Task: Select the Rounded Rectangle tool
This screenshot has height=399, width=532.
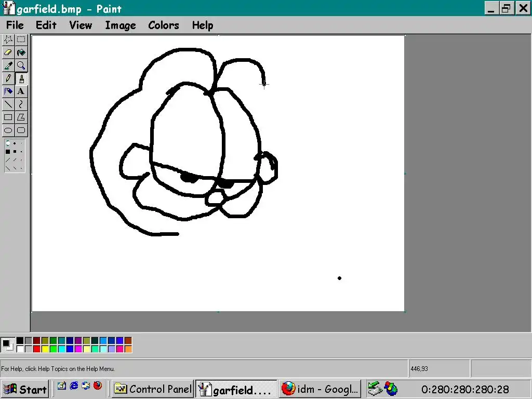Action: (21, 130)
